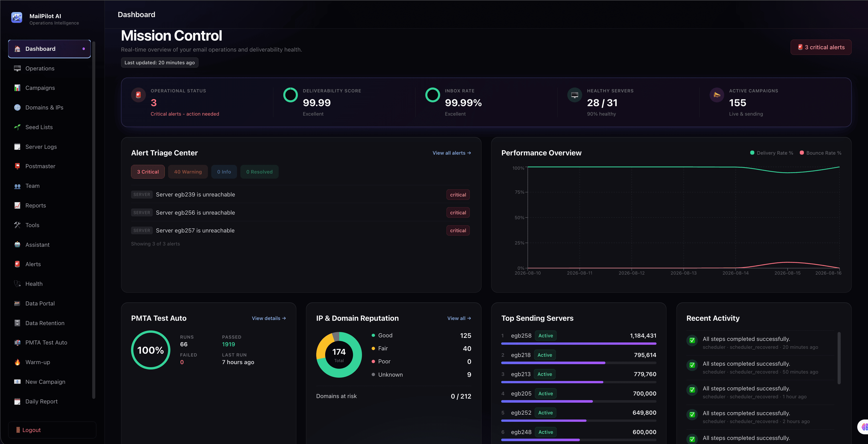868x444 pixels.
Task: Open Postmaster via its mailbox icon
Action: pos(18,166)
